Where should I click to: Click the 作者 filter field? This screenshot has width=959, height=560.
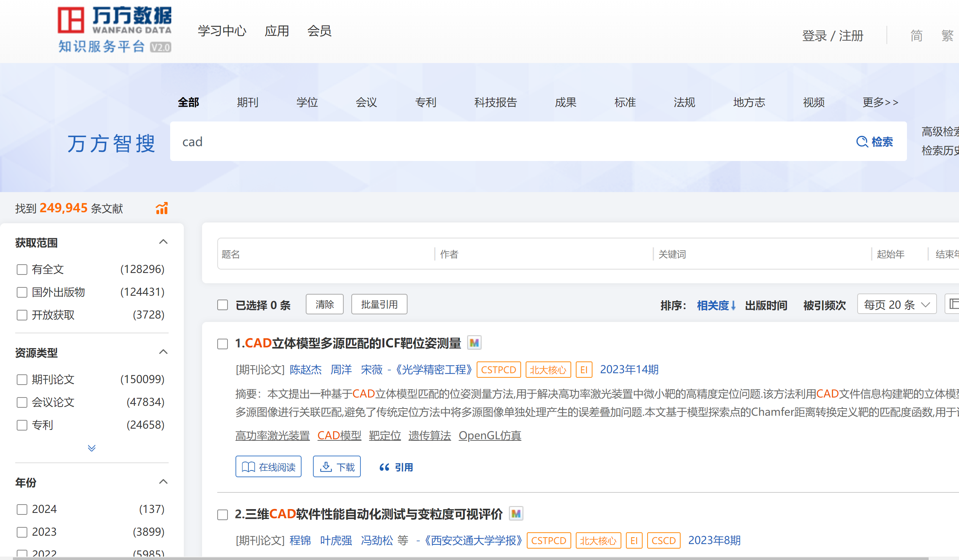tap(544, 254)
